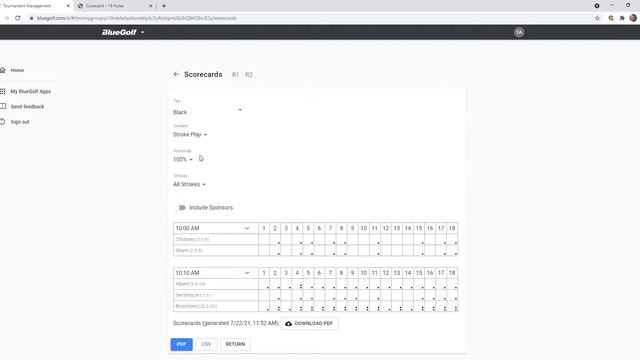Toggle the Include Sponsors switch
640x360 pixels.
point(181,207)
